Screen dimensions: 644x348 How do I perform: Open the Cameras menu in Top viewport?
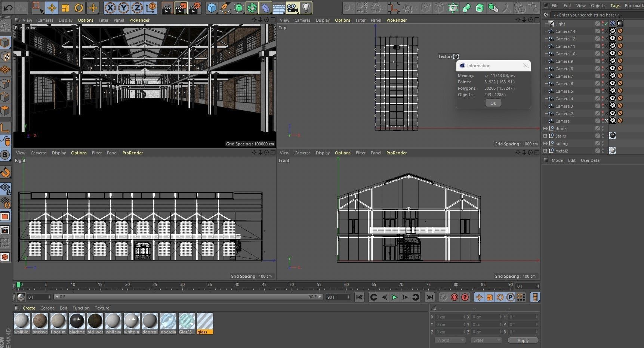point(302,20)
